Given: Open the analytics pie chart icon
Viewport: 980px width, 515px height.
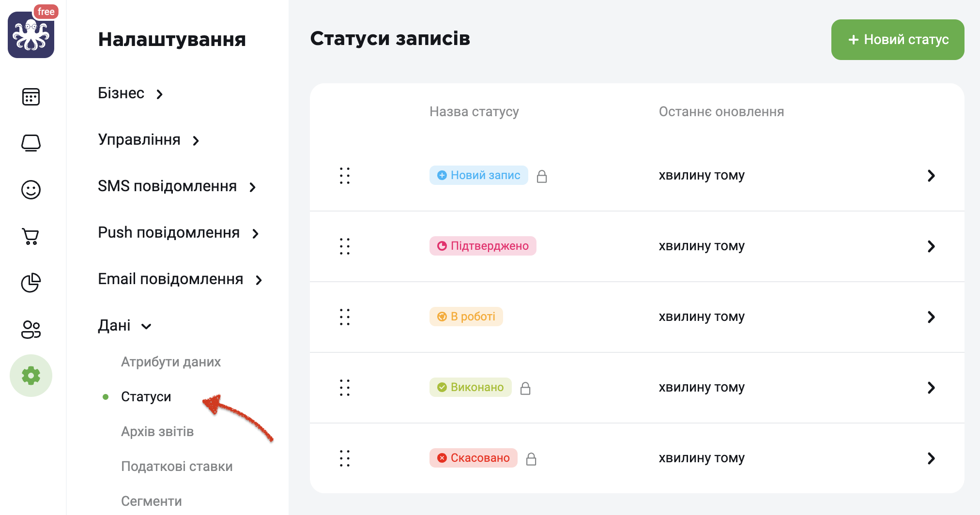Looking at the screenshot, I should pyautogui.click(x=31, y=283).
